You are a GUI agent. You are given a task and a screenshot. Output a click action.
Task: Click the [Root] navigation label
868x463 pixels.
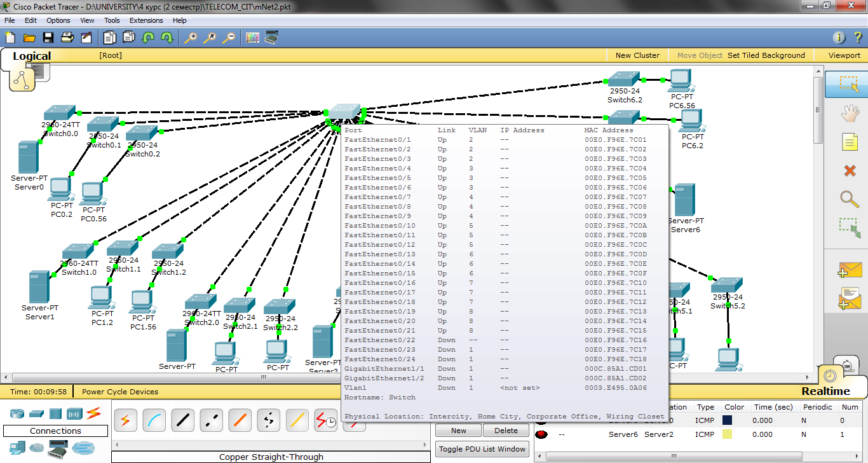[111, 55]
